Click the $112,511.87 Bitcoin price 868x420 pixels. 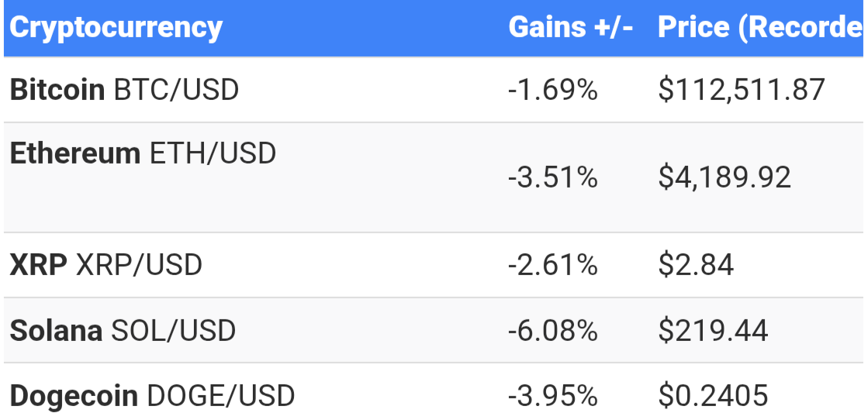click(x=742, y=90)
